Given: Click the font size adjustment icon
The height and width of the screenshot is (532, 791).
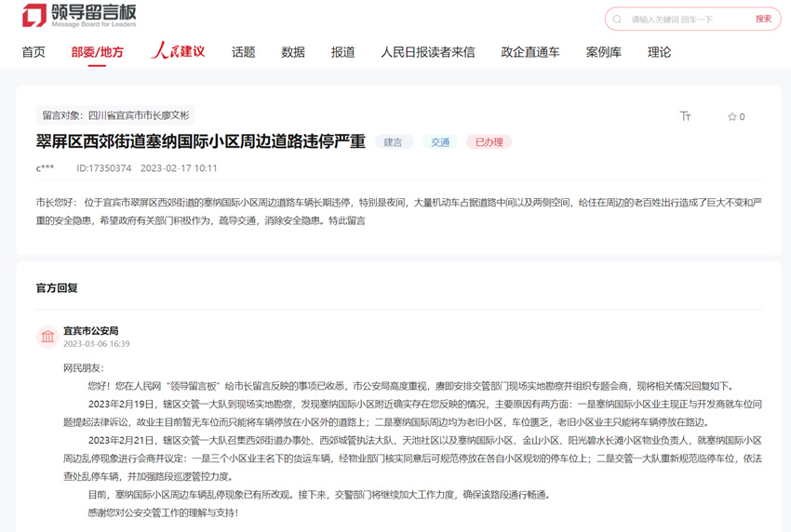Looking at the screenshot, I should coord(685,116).
